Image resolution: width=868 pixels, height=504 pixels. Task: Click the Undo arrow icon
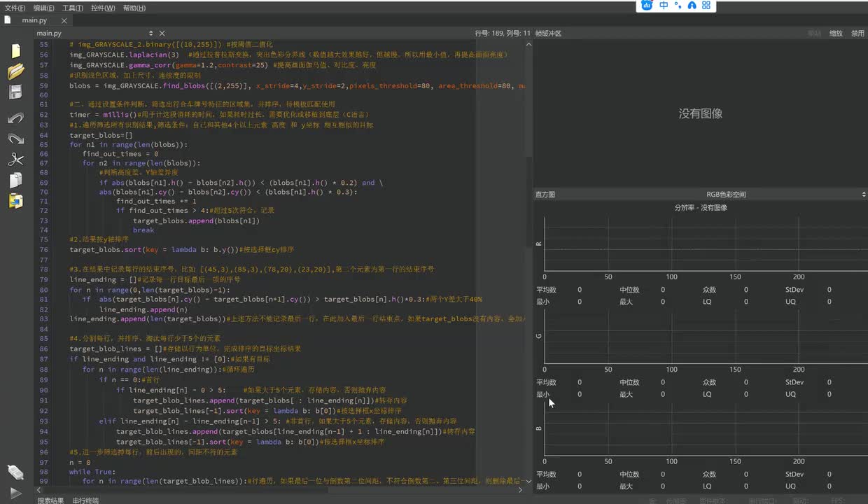pyautogui.click(x=15, y=118)
